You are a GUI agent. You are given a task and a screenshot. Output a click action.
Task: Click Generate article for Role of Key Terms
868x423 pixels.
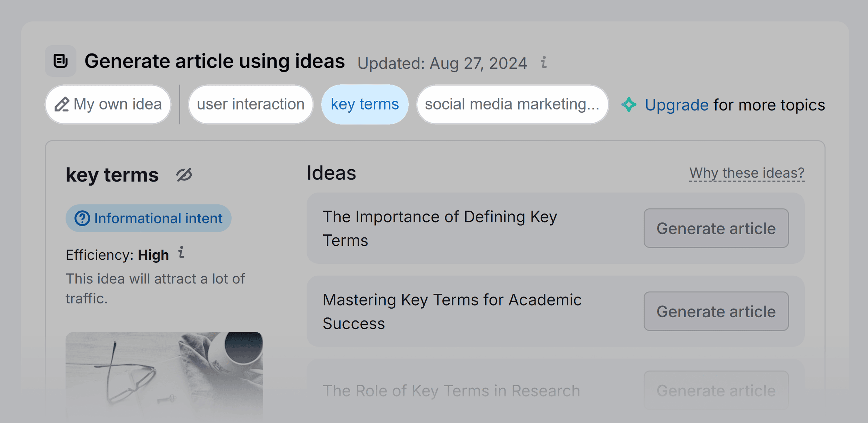pyautogui.click(x=716, y=390)
